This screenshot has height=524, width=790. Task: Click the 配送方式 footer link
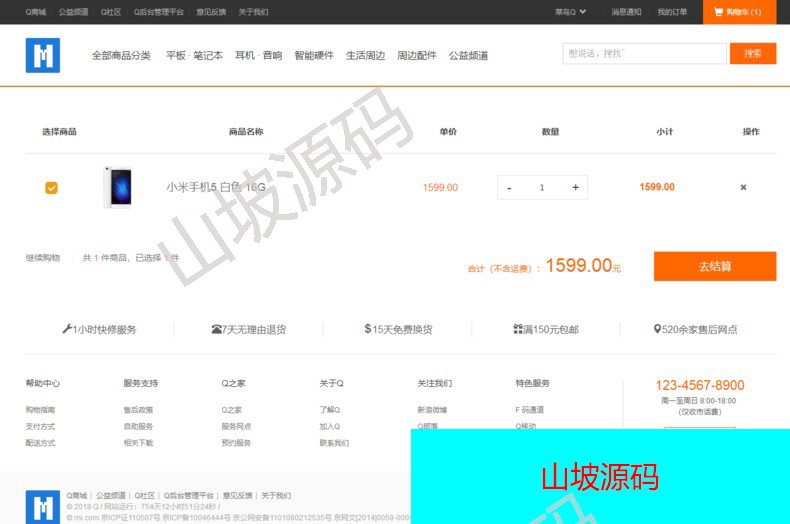pos(40,443)
